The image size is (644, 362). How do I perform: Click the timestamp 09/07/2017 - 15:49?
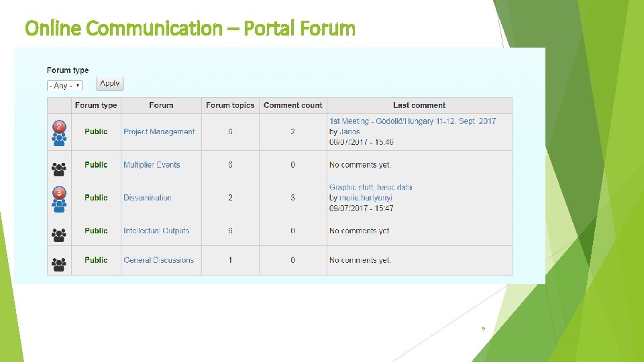(x=362, y=142)
